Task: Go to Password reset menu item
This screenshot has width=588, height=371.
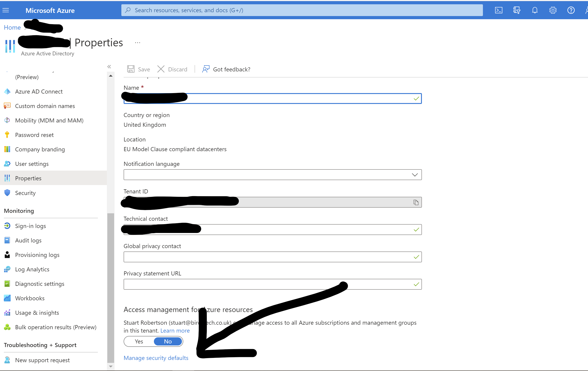Action: pos(34,135)
